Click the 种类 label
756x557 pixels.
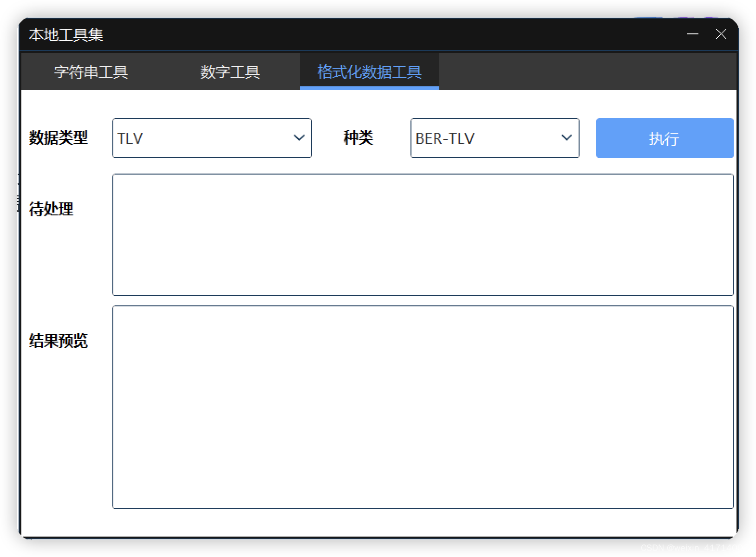(x=358, y=138)
